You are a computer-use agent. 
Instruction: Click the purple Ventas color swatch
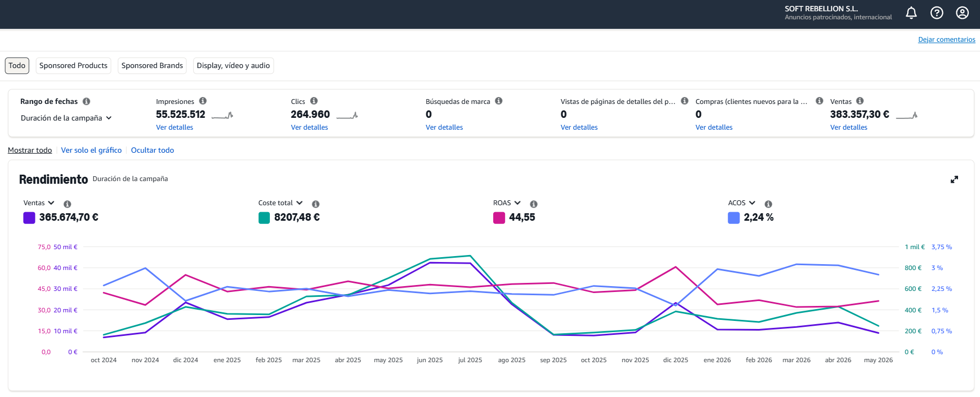[x=29, y=218]
